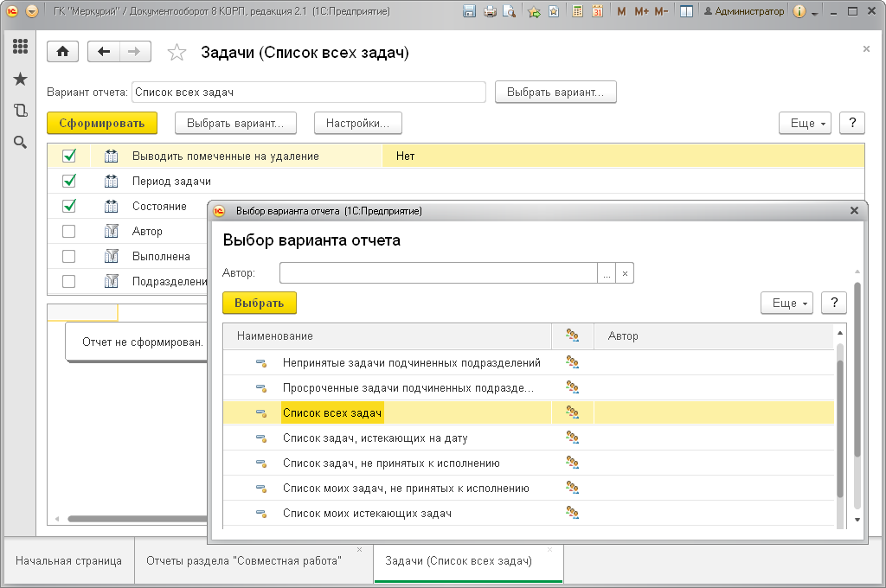Open Favorites star in left sidebar
Image resolution: width=886 pixels, height=588 pixels.
pos(21,79)
